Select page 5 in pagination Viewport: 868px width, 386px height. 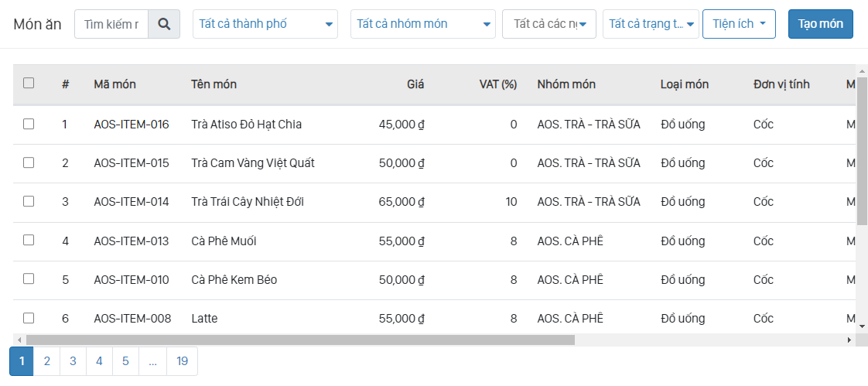125,361
